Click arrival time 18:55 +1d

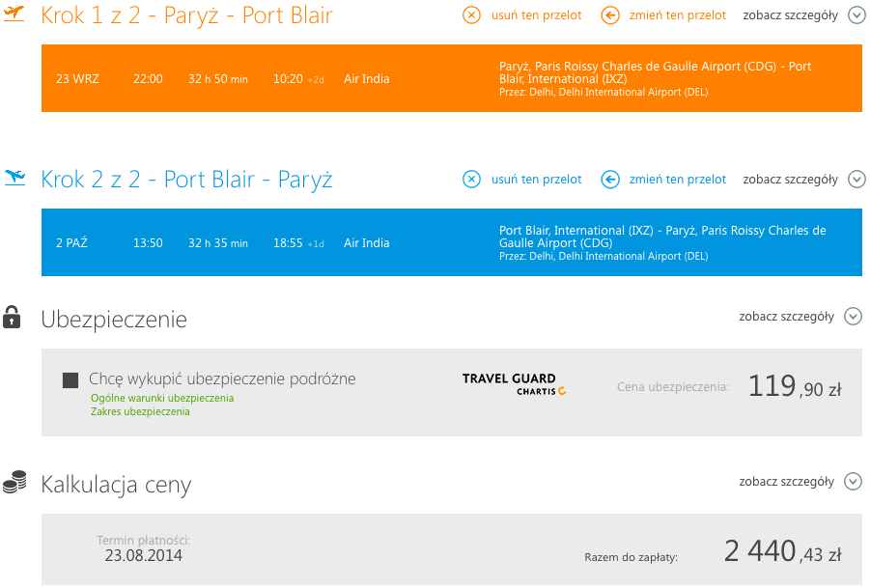(x=298, y=243)
